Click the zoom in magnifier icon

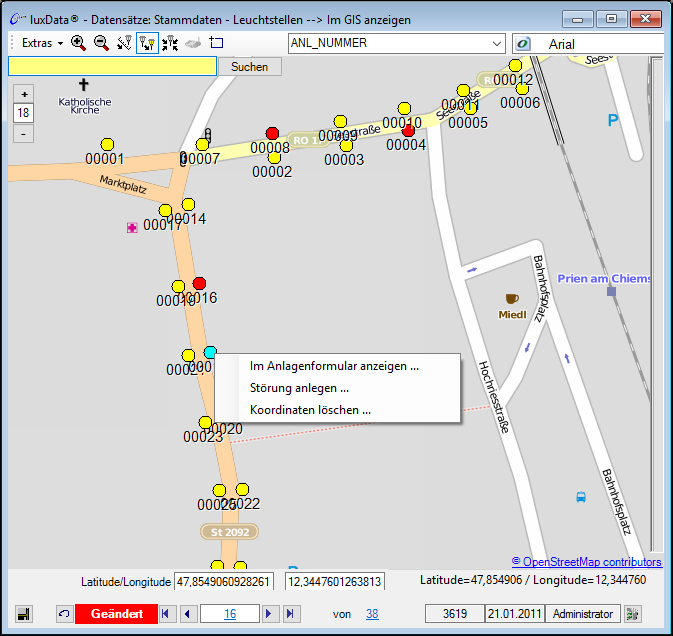click(78, 43)
